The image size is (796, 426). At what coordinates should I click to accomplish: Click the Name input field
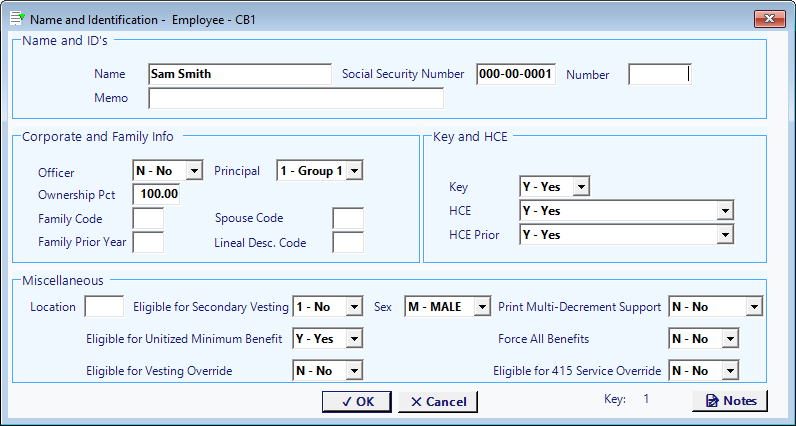(240, 74)
